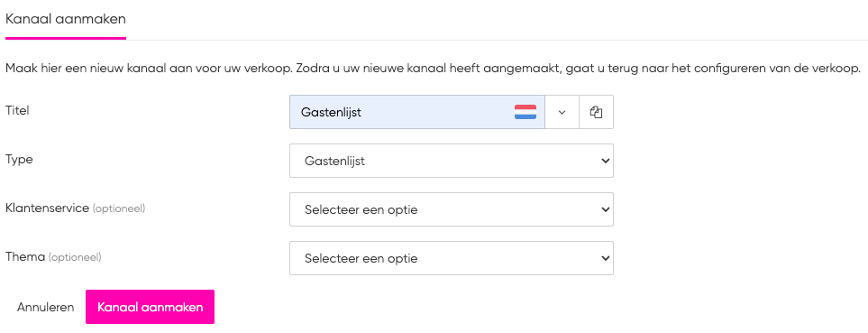Image resolution: width=868 pixels, height=333 pixels.
Task: Click the arrow of the Klantenservice select
Action: click(605, 210)
